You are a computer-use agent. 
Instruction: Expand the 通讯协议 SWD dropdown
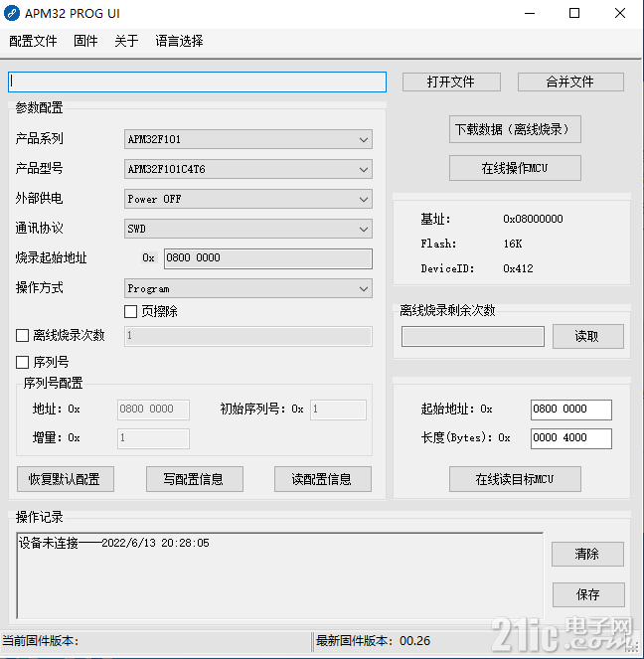tap(248, 229)
